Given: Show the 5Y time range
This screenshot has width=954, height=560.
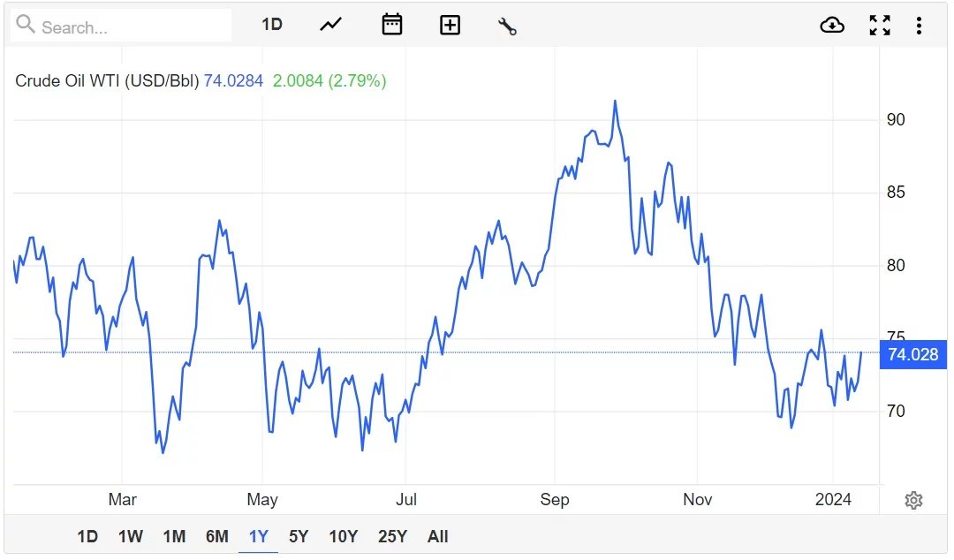Looking at the screenshot, I should [x=299, y=536].
